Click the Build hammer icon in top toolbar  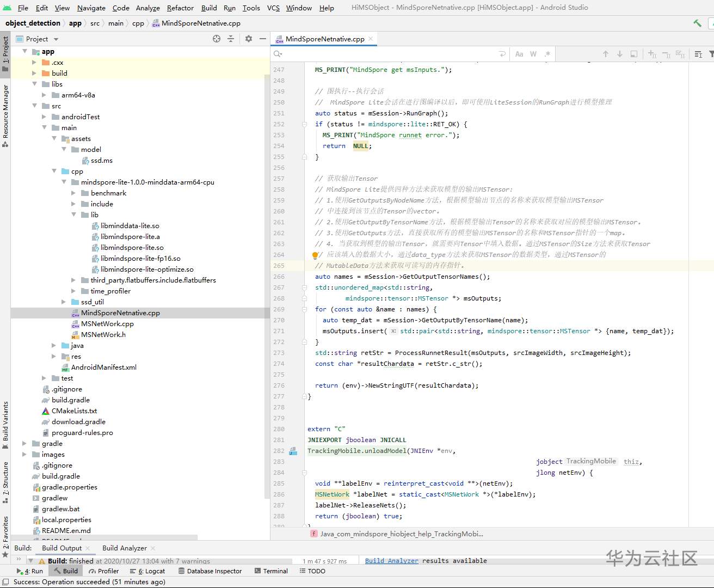pos(697,23)
